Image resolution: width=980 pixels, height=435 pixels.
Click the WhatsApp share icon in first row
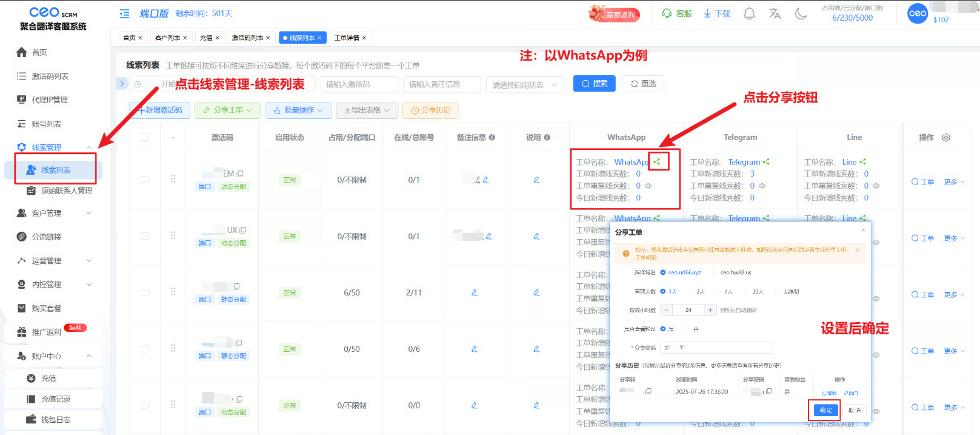point(656,161)
